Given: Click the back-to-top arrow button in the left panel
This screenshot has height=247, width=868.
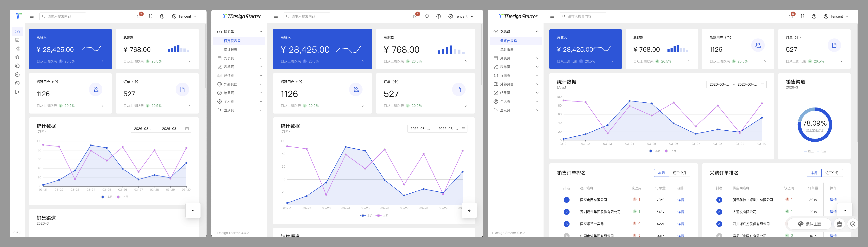Looking at the screenshot, I should point(193,210).
